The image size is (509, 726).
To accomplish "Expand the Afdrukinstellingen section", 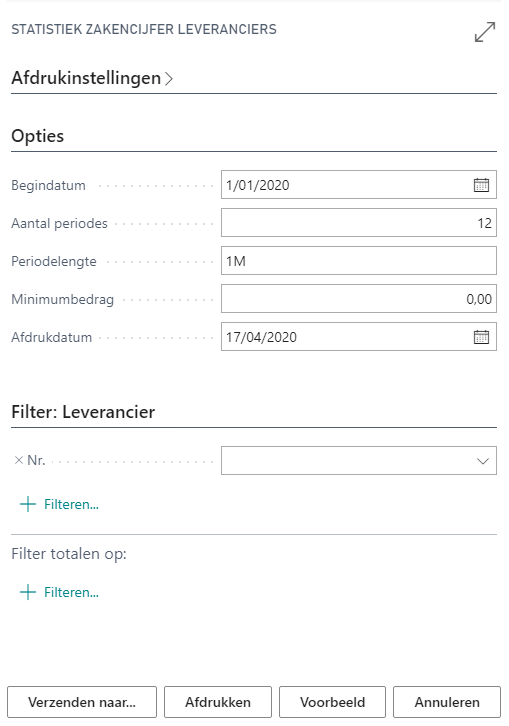I will click(92, 78).
